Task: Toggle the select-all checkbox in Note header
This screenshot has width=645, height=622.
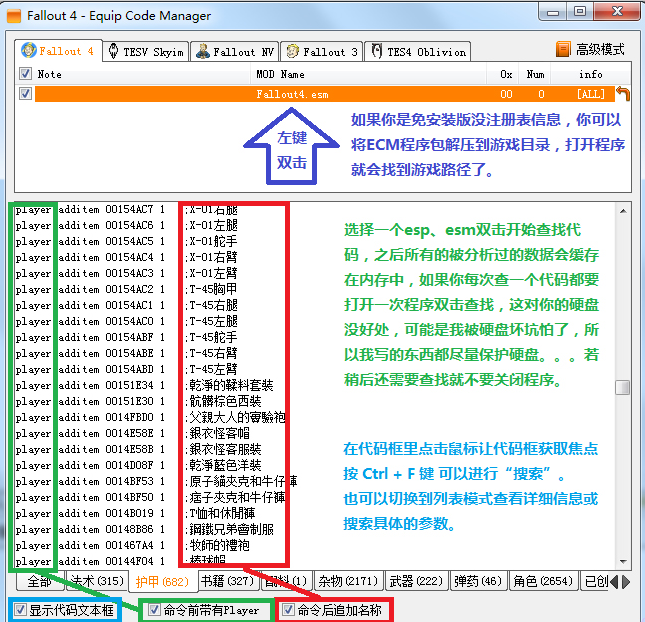Action: click(x=26, y=74)
